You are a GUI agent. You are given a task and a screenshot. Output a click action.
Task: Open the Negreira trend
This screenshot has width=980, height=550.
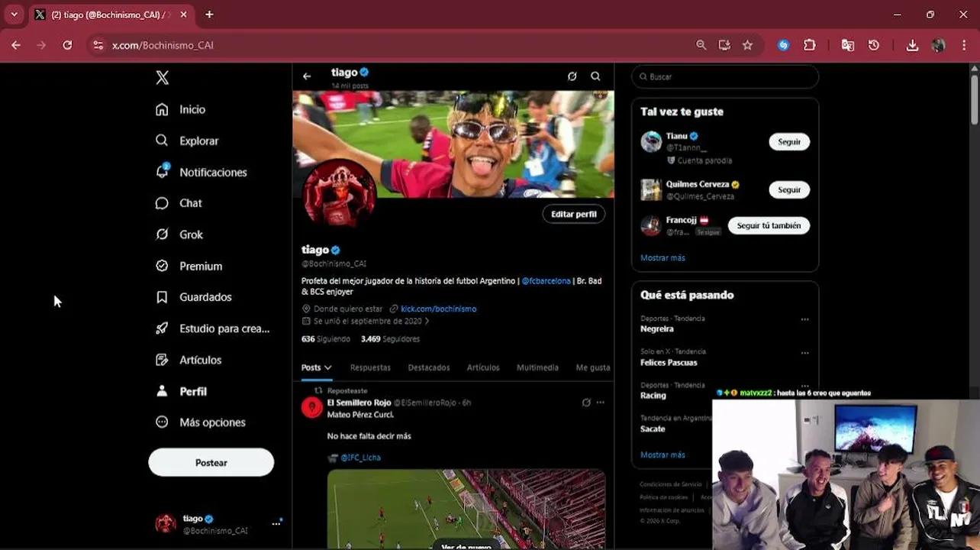[x=657, y=329]
